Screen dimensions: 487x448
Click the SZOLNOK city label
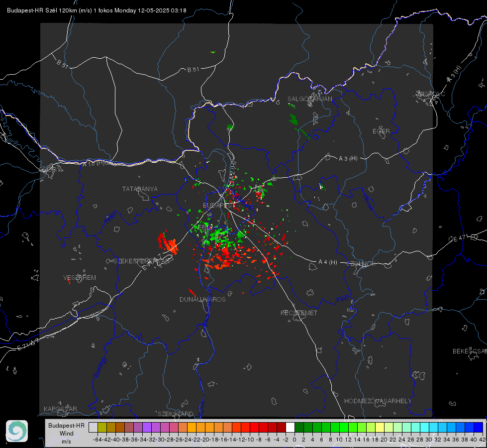(x=361, y=264)
